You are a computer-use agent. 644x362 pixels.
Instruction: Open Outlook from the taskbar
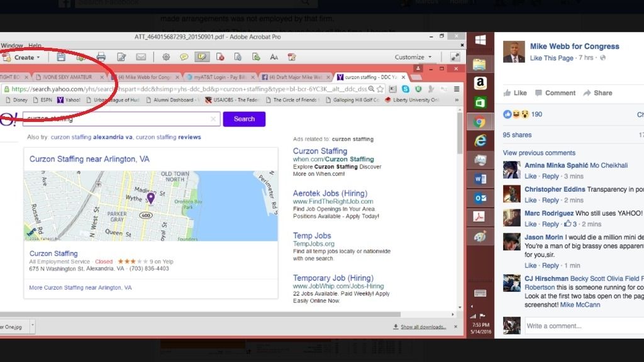click(480, 198)
